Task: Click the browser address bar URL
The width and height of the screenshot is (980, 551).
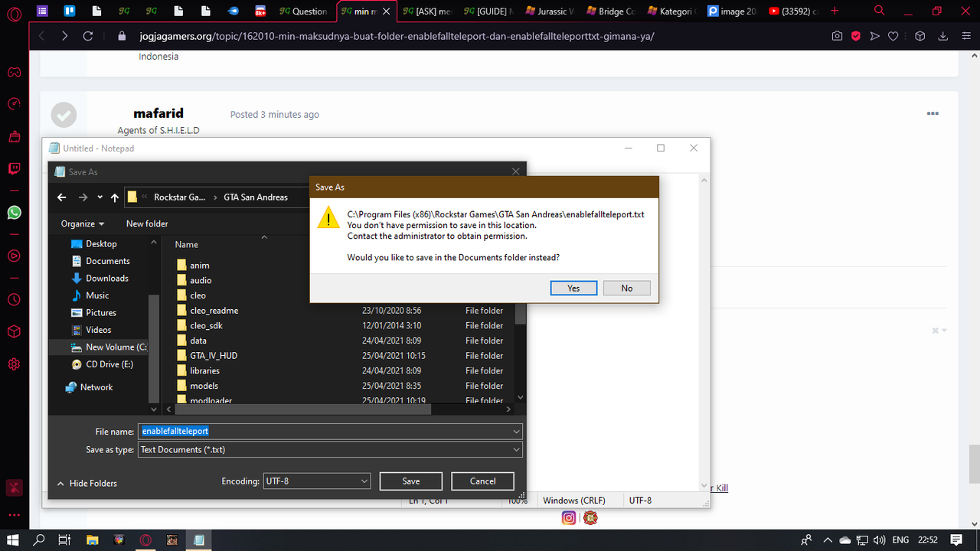Action: tap(397, 37)
